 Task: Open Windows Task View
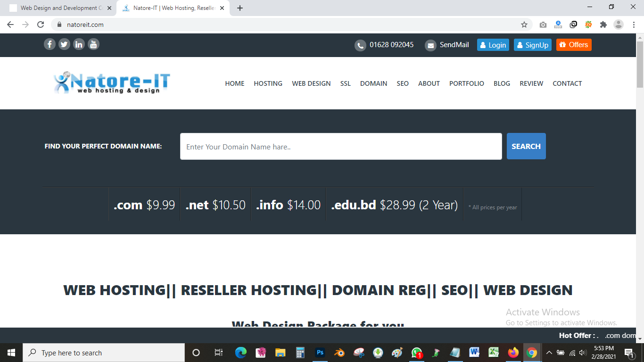pos(218,353)
